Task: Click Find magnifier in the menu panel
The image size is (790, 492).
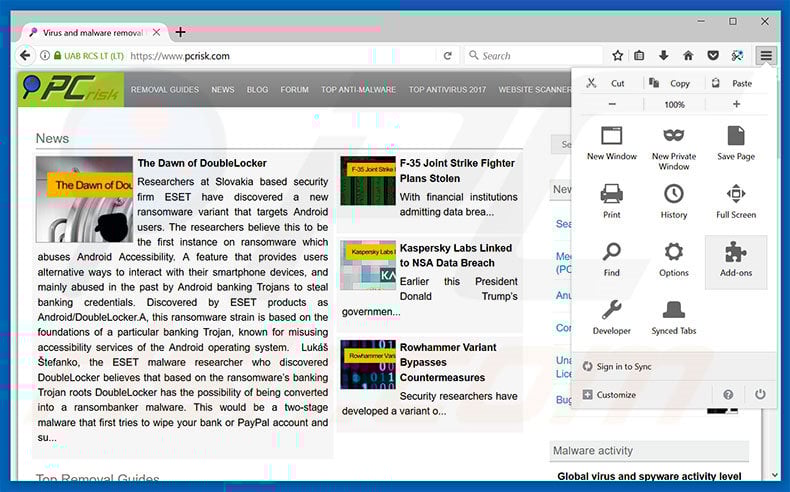Action: click(612, 260)
